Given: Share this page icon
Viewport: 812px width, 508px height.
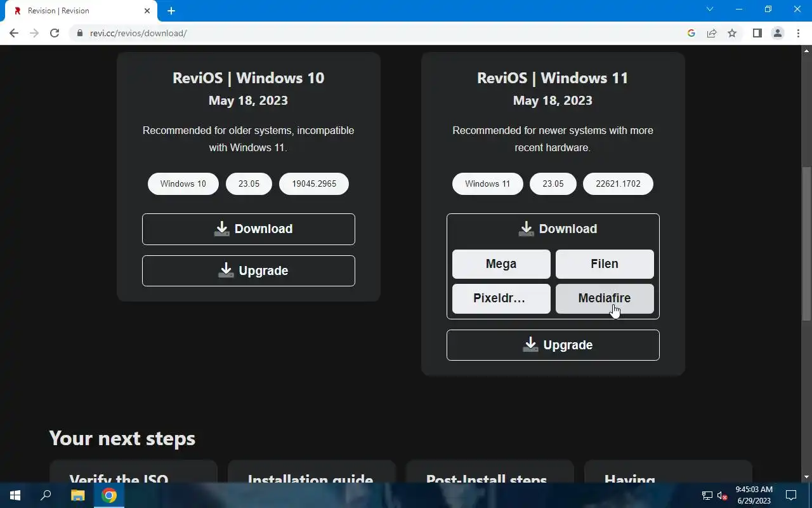Looking at the screenshot, I should pos(712,33).
